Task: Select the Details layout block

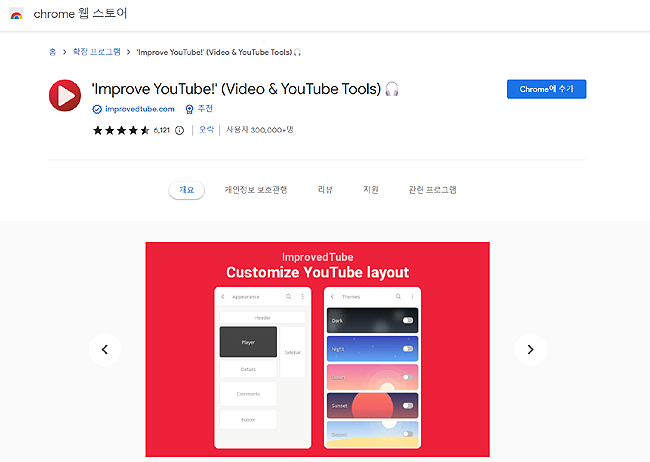Action: pos(248,369)
